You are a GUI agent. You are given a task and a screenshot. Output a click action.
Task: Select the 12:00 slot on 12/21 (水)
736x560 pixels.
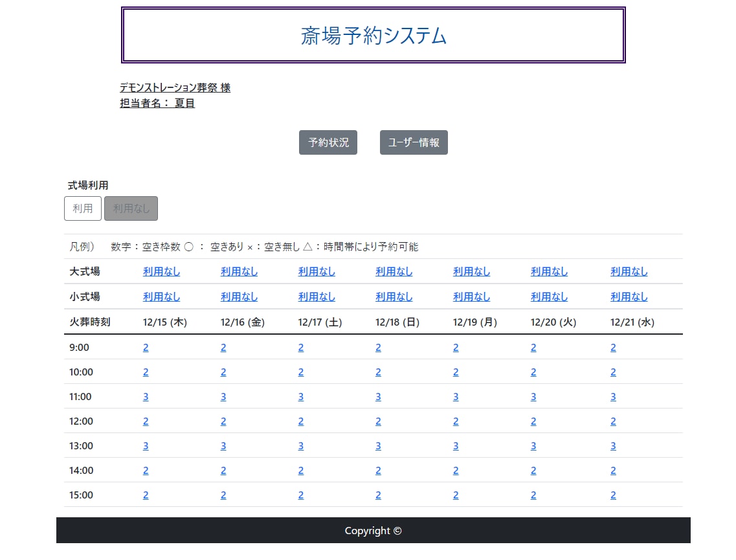(613, 421)
